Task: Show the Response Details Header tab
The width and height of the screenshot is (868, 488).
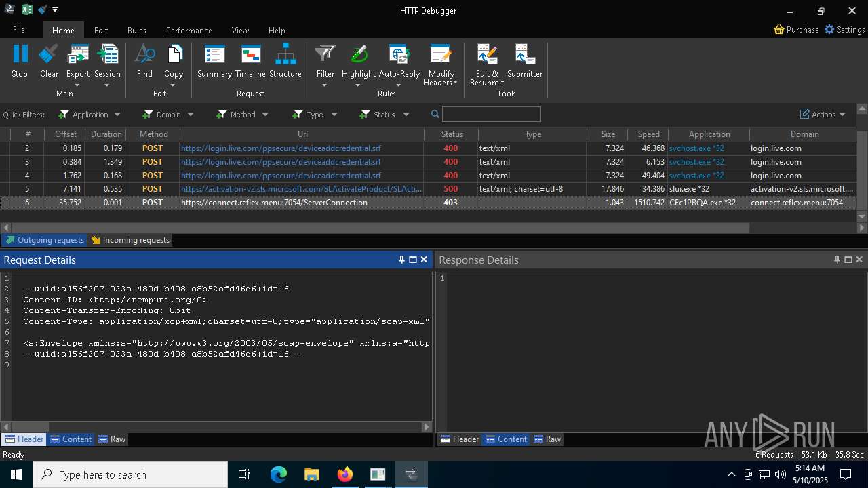Action: coord(460,439)
